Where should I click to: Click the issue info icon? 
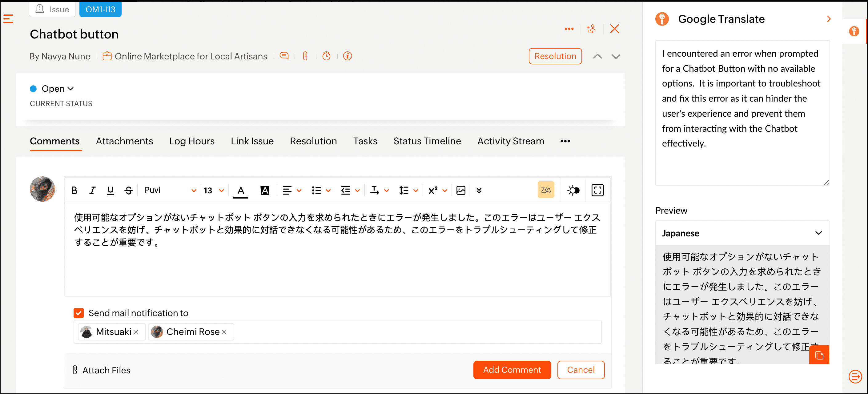click(x=348, y=56)
